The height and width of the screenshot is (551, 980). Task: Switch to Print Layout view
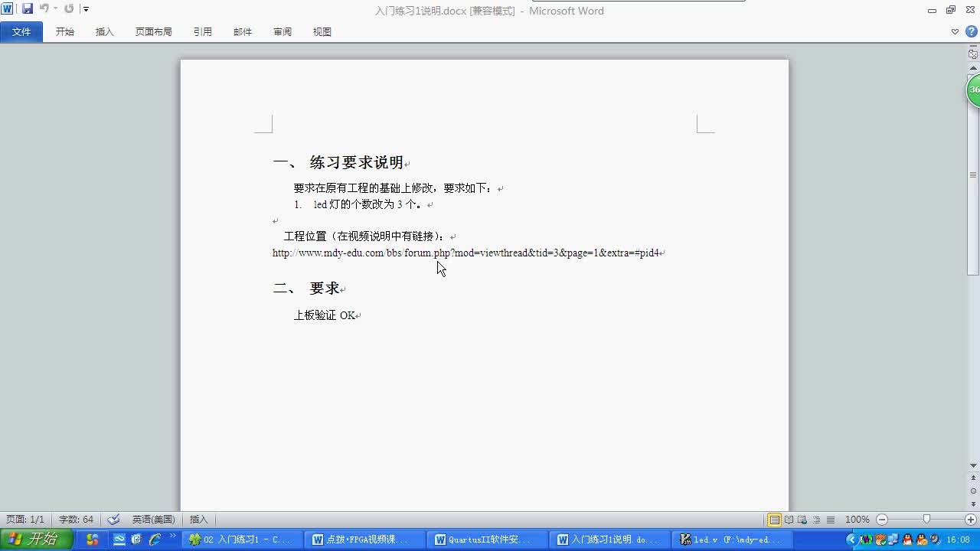[775, 520]
